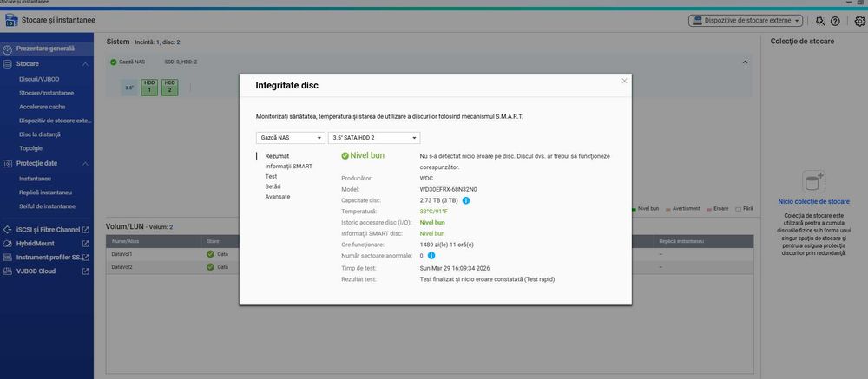Viewport: 868px width, 379px height.
Task: Go to Prezentare generală in sidebar
Action: click(45, 49)
